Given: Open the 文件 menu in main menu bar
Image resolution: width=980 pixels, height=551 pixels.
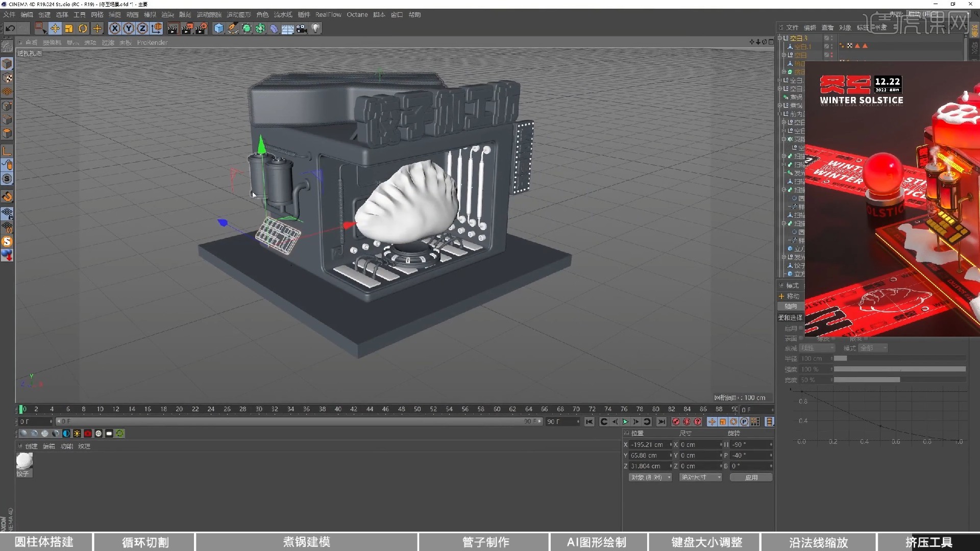Looking at the screenshot, I should point(9,15).
